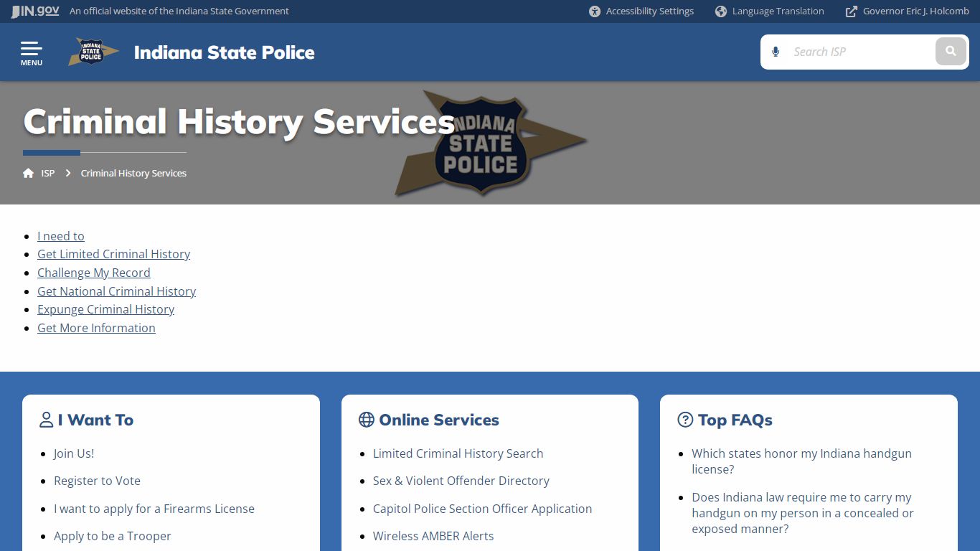Image resolution: width=980 pixels, height=551 pixels.
Task: Open Capitol Police Section Officer Application
Action: pyautogui.click(x=482, y=509)
